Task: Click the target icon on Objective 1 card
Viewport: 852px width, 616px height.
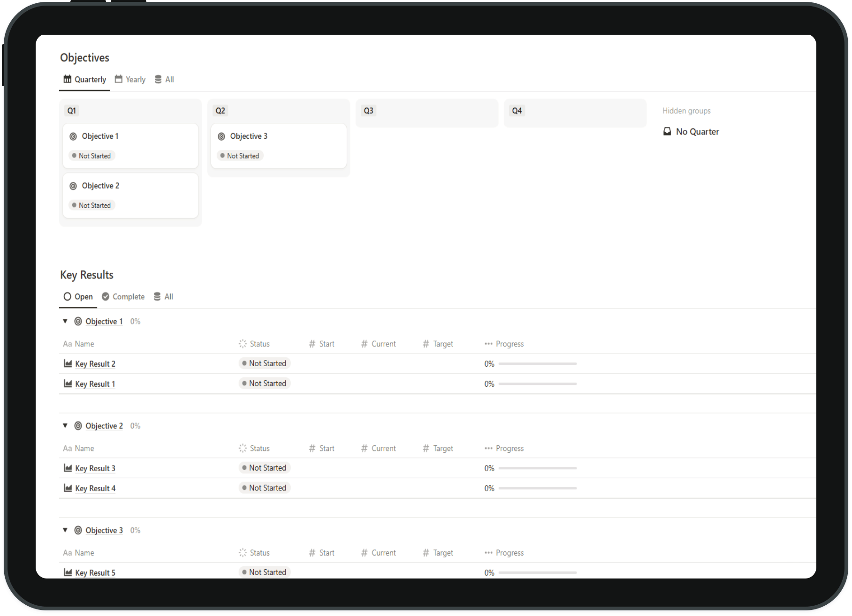Action: 73,136
